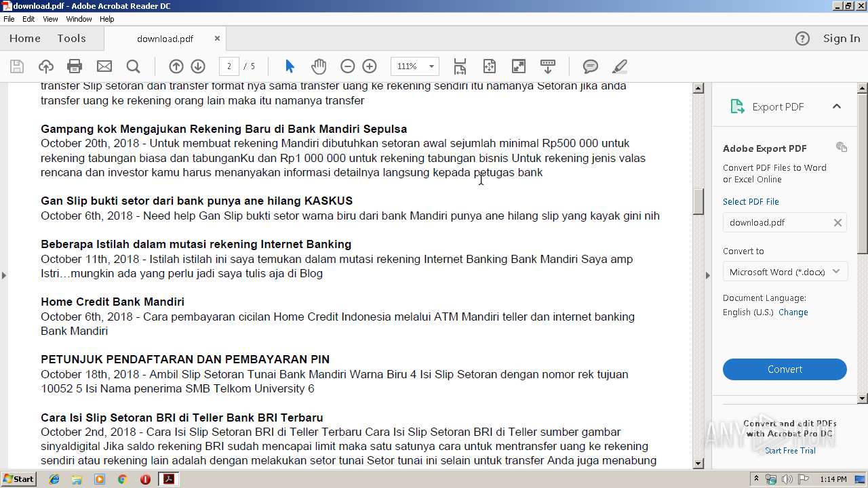
Task: Open the zoom level 111% dropdown
Action: pyautogui.click(x=431, y=66)
